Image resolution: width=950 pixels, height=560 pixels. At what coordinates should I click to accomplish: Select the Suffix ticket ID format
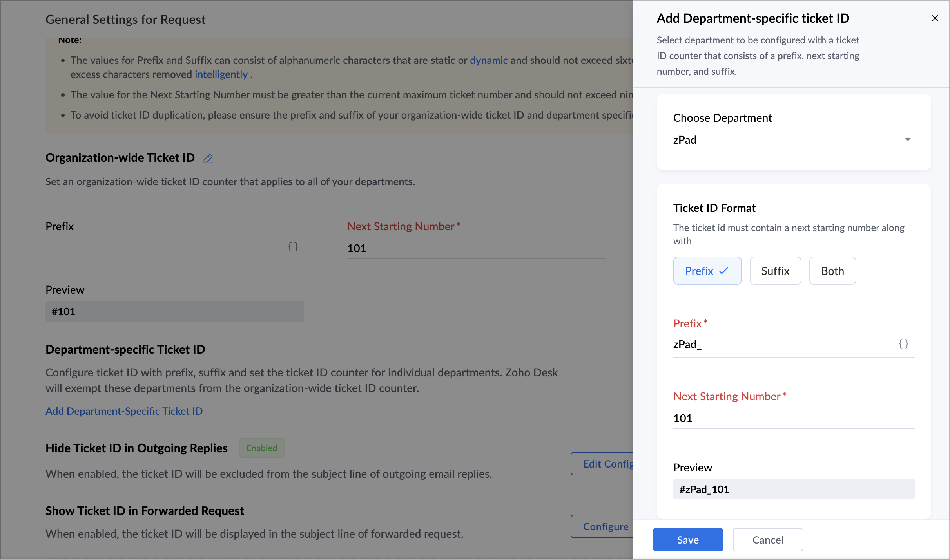click(x=775, y=271)
